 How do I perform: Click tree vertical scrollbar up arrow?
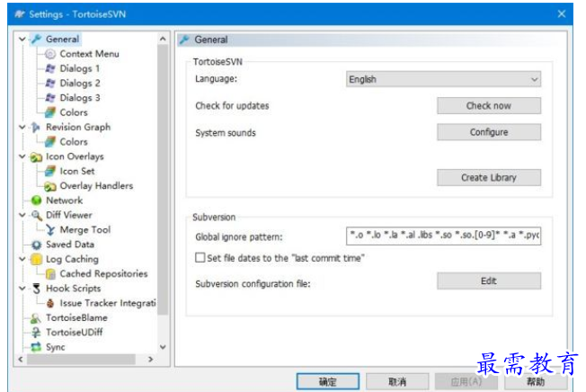[x=163, y=39]
